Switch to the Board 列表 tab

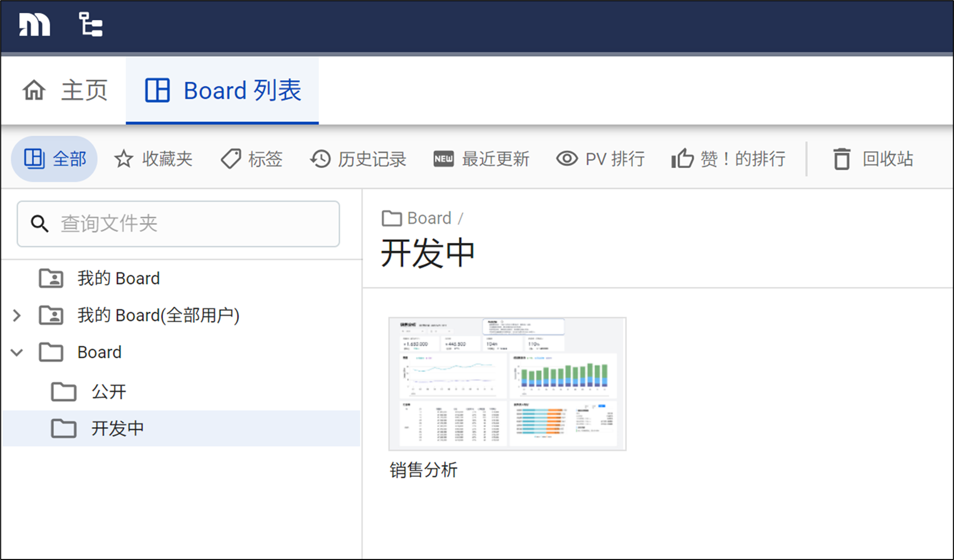223,91
